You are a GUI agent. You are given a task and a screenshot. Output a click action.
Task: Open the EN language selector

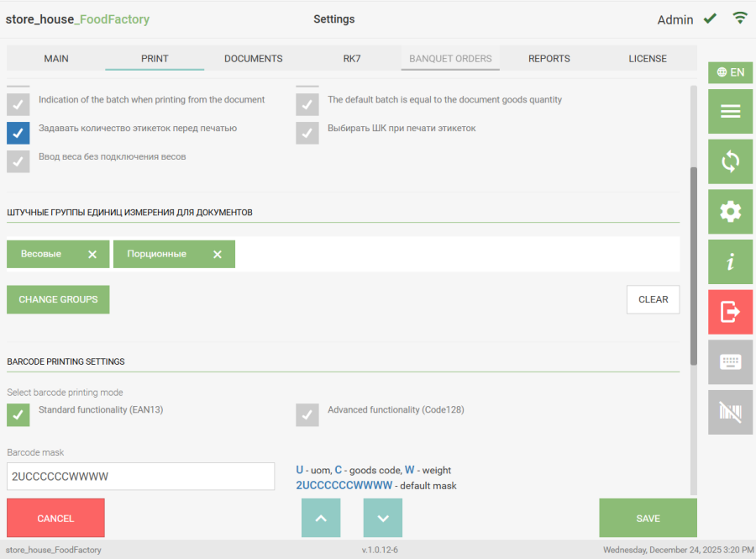(730, 72)
